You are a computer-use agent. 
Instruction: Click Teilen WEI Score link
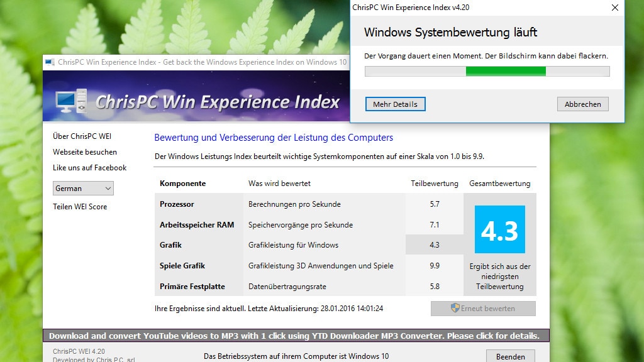tap(80, 206)
